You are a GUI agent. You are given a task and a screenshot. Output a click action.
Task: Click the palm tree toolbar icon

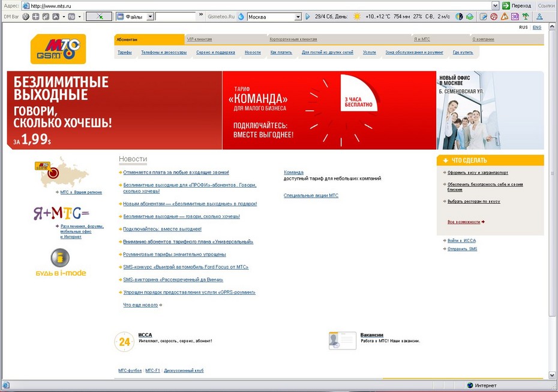[526, 16]
